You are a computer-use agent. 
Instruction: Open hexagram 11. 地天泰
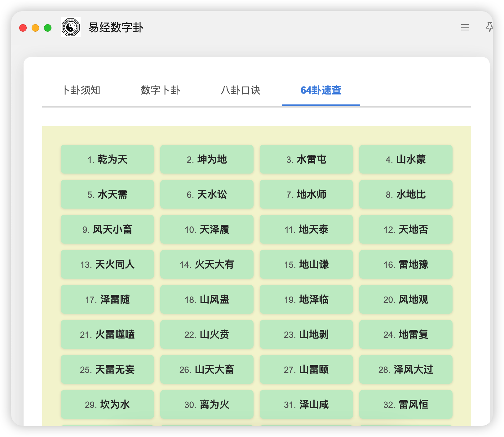click(x=306, y=229)
